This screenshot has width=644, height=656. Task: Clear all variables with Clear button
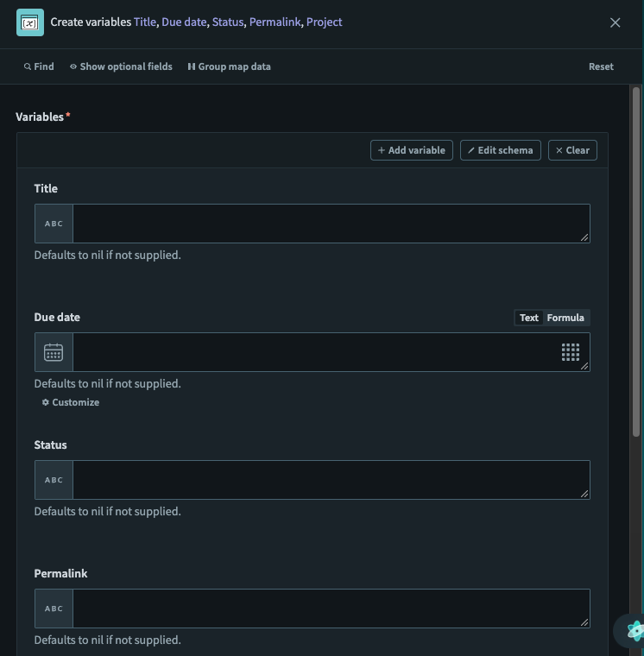pos(572,150)
